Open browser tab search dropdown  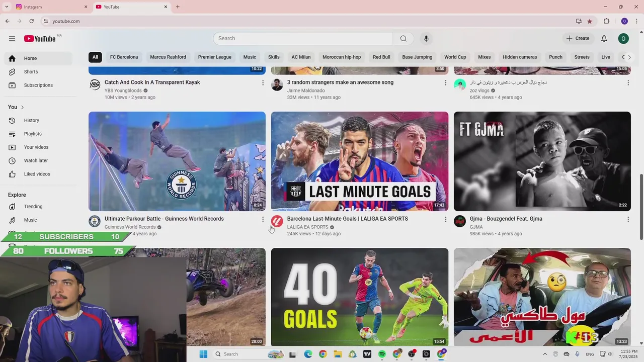pyautogui.click(x=7, y=7)
